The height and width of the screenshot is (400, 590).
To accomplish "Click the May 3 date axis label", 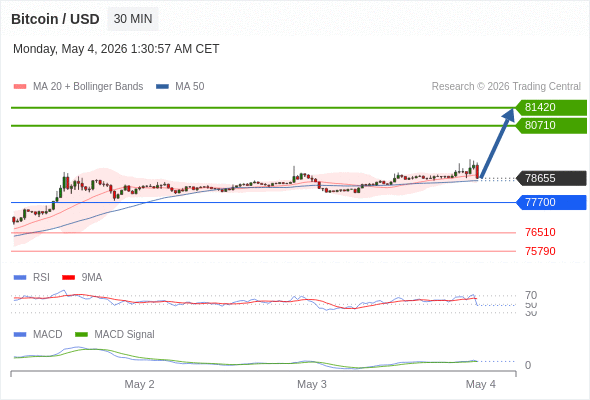I will [x=312, y=385].
